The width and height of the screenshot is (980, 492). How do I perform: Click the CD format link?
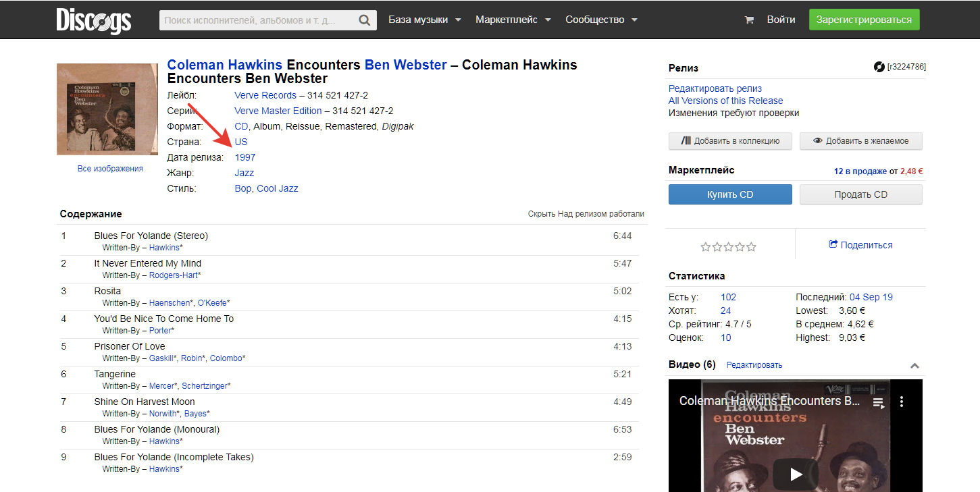241,126
